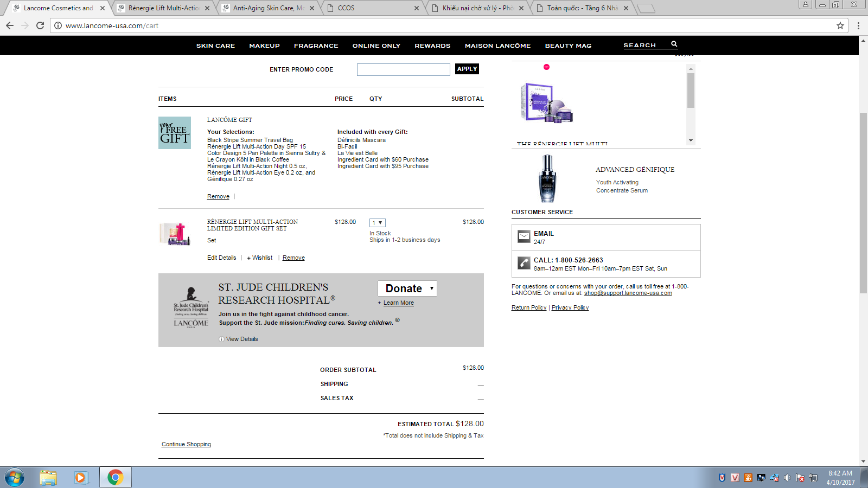
Task: Click the phone call icon
Action: click(524, 263)
